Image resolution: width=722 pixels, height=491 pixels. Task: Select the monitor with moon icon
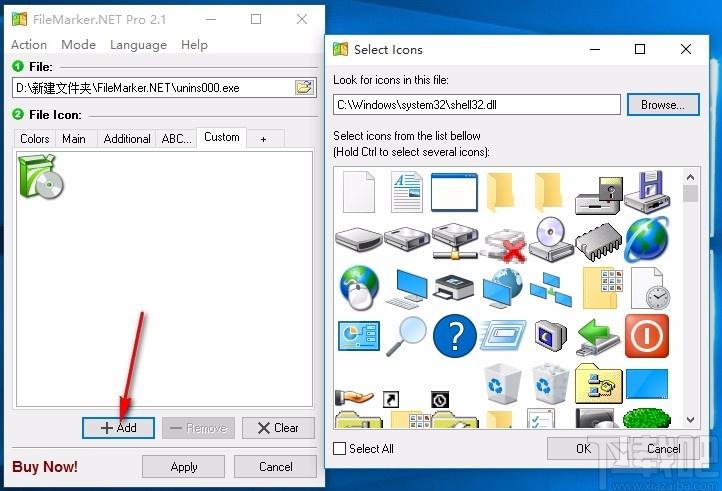(551, 336)
